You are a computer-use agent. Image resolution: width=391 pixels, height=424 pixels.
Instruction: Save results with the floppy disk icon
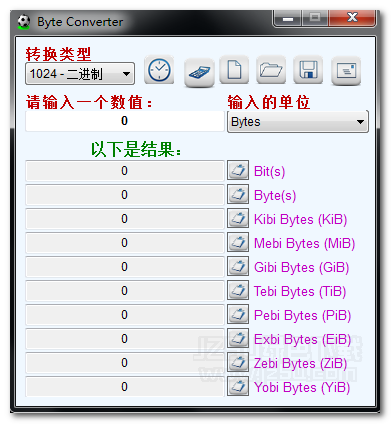308,70
